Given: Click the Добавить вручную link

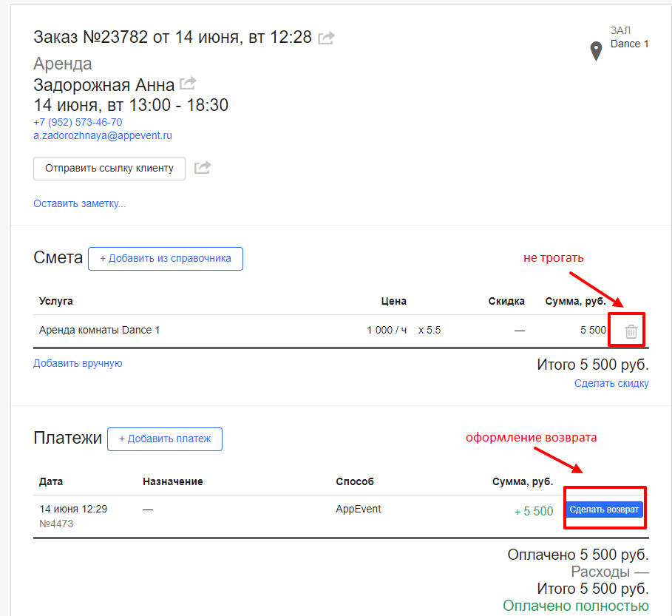Looking at the screenshot, I should (x=78, y=363).
